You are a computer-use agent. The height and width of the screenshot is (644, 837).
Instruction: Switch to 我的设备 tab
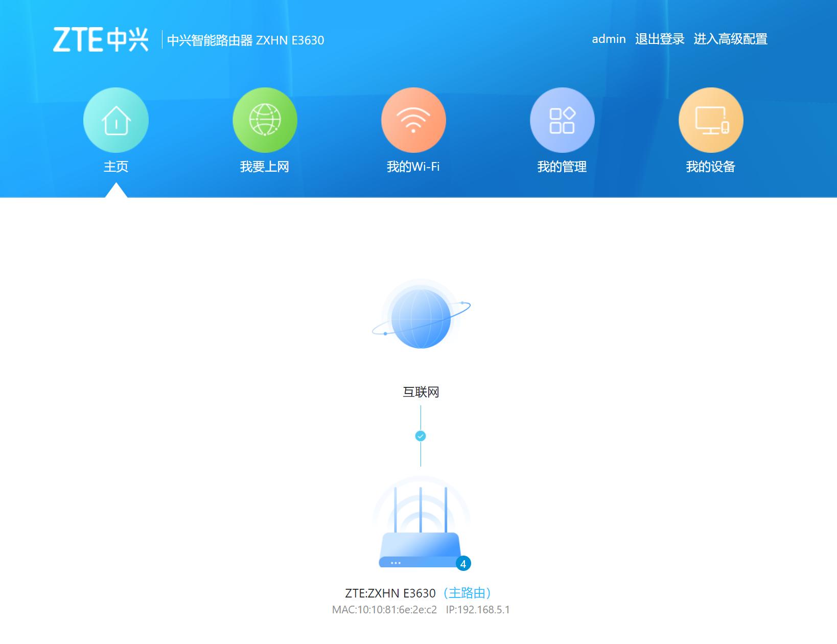pyautogui.click(x=710, y=166)
